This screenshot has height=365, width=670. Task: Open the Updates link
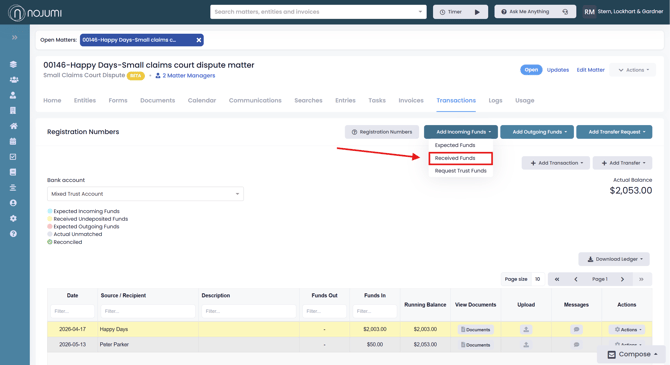558,70
